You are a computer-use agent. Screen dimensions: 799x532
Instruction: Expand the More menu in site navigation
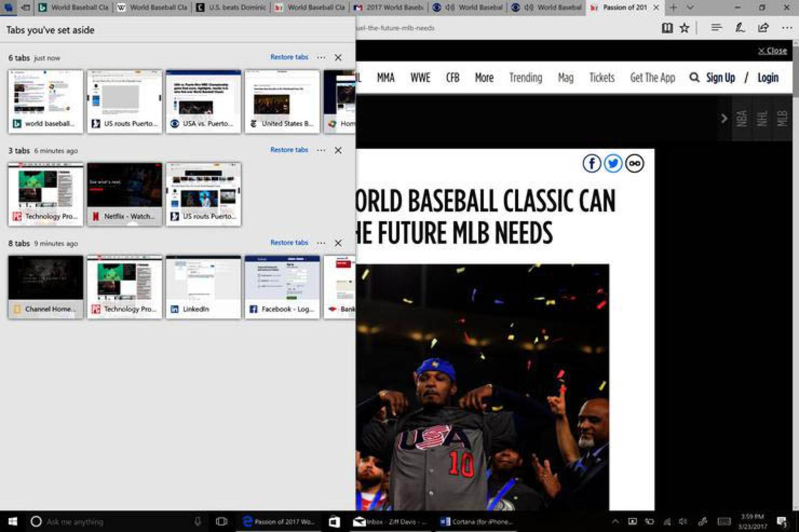click(x=484, y=78)
